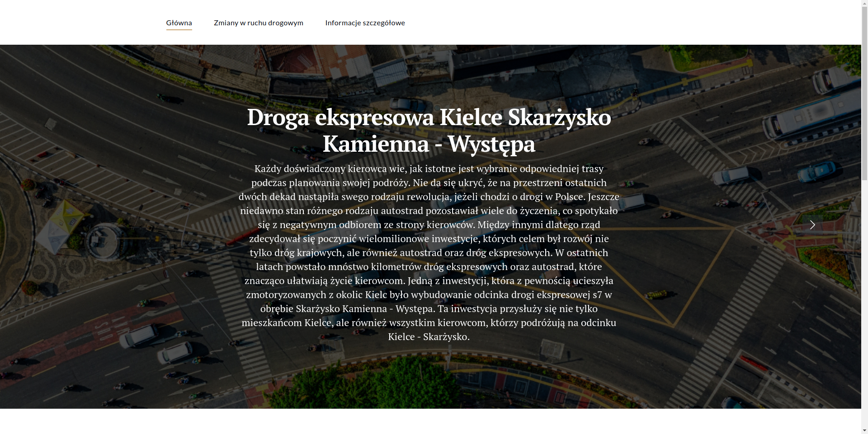Click the Zmiany w ruchu drogowym link
The width and height of the screenshot is (868, 434).
tap(258, 23)
